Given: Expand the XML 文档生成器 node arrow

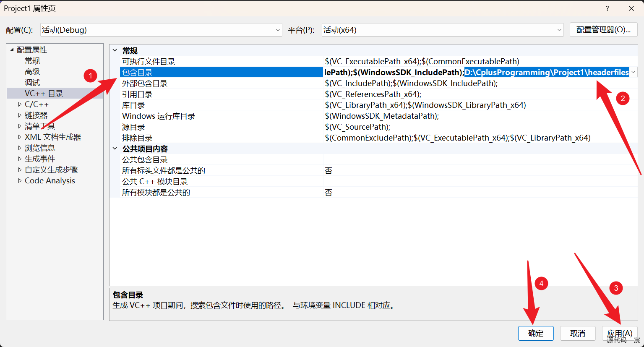Looking at the screenshot, I should [20, 137].
